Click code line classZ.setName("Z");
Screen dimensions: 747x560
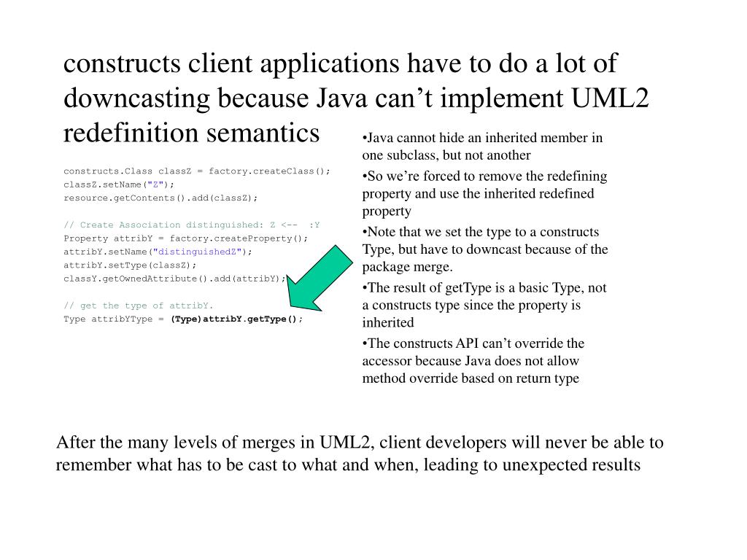click(119, 184)
